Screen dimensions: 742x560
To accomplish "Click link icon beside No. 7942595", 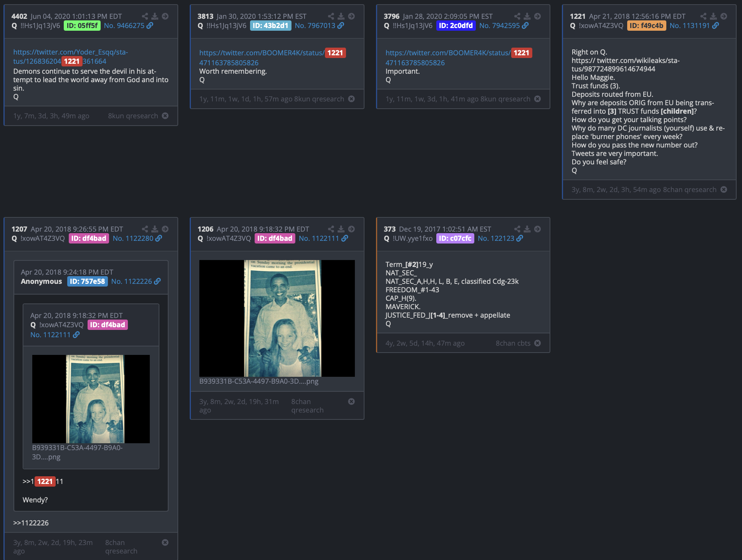I will tap(525, 25).
